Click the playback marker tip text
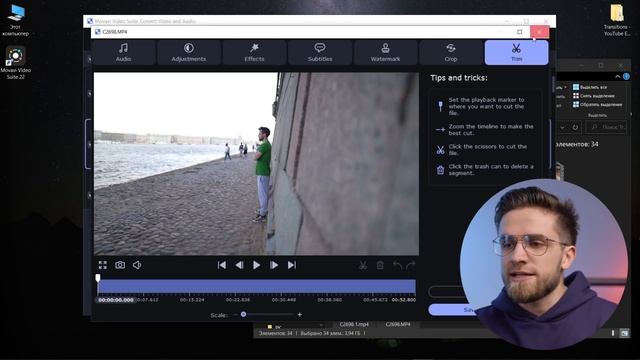Viewport: 640px width, 360px height. (486, 106)
